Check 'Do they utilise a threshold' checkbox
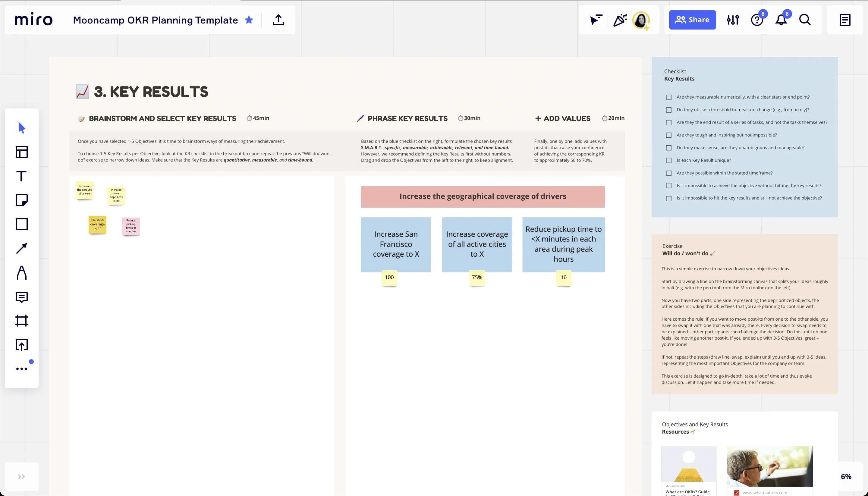Image resolution: width=868 pixels, height=496 pixels. click(669, 109)
